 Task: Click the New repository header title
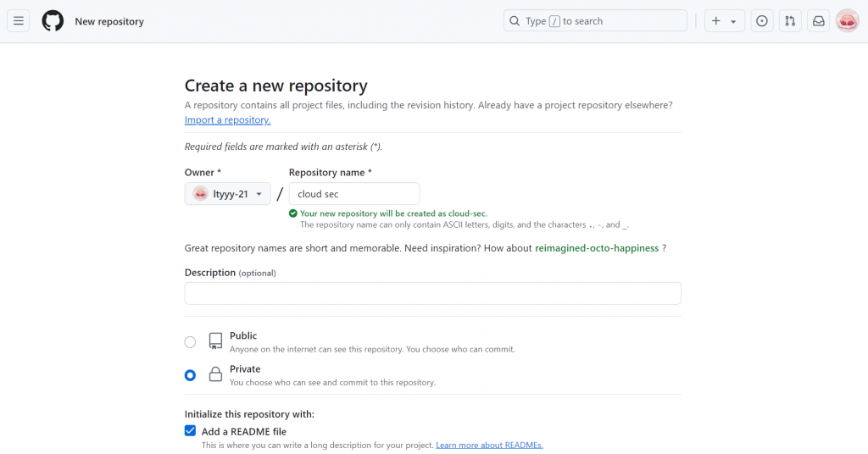[109, 21]
